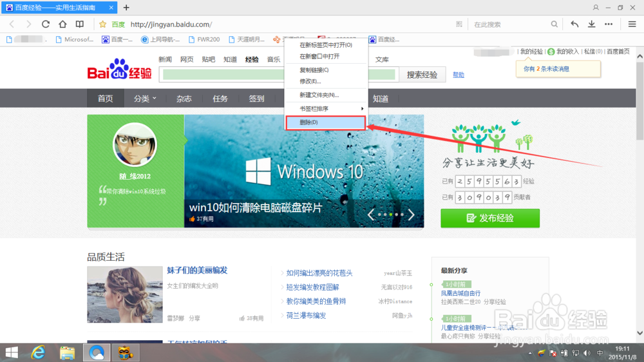Click the green 发布经验 button

(x=490, y=218)
